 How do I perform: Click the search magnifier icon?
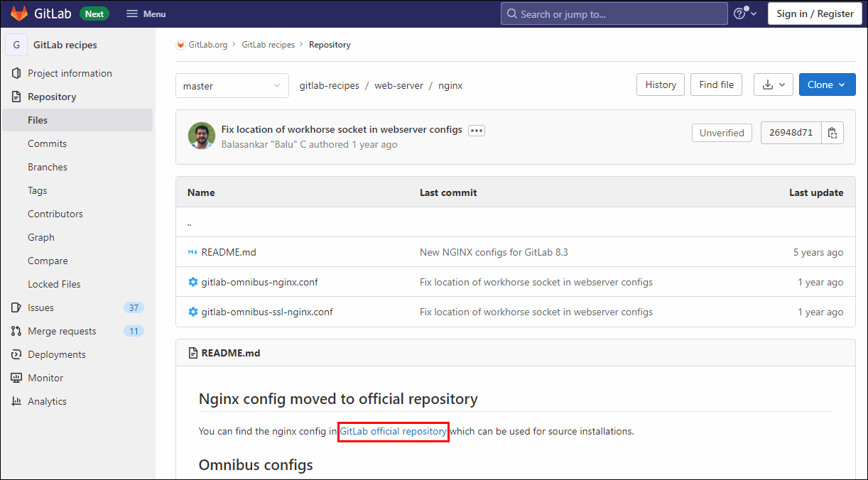point(512,13)
